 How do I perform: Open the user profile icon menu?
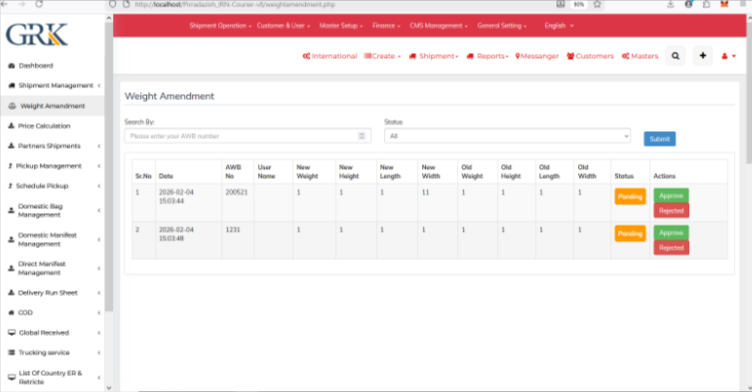pos(728,56)
